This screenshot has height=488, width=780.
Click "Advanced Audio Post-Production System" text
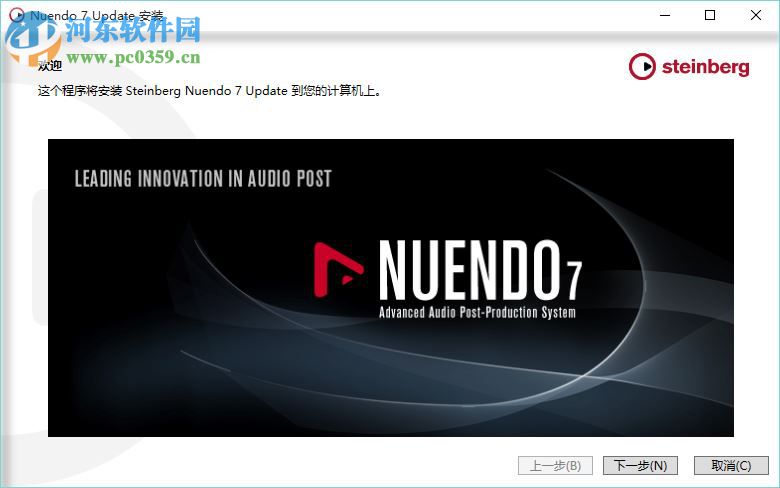pyautogui.click(x=477, y=312)
